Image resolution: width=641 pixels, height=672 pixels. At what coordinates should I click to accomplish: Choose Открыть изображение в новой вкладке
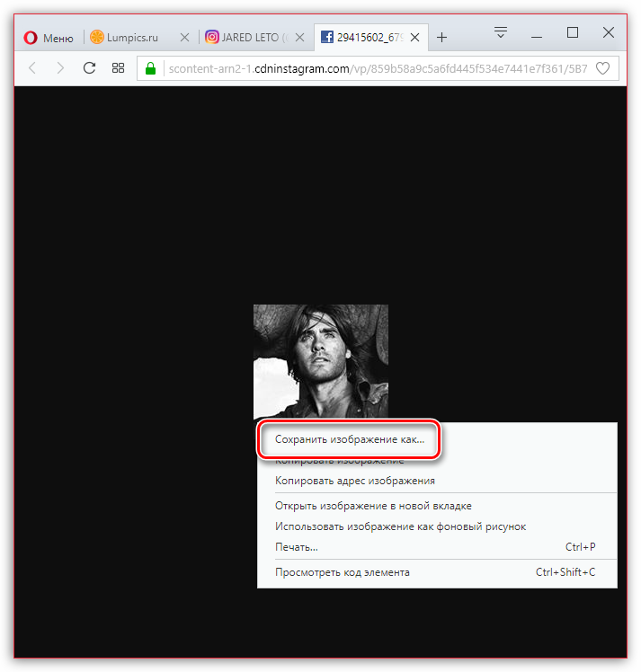point(437,506)
